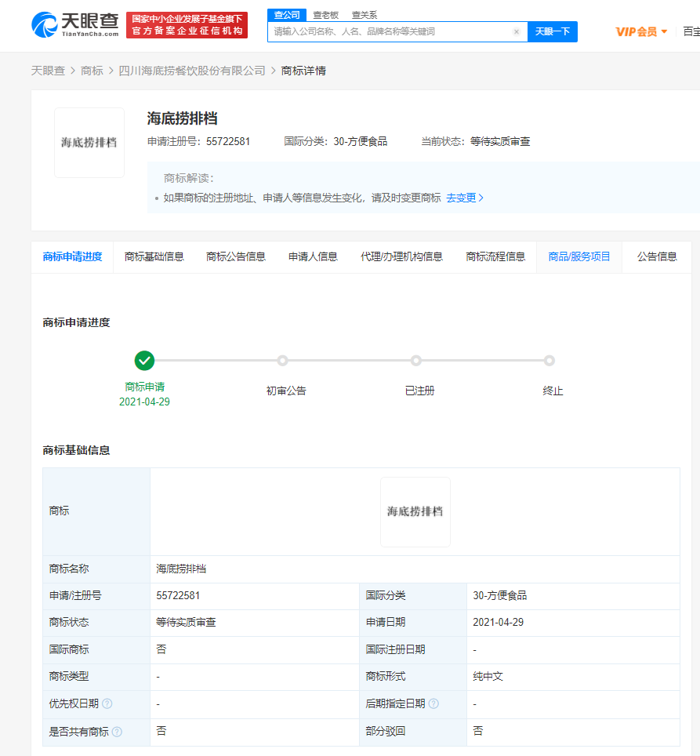
Task: Click table cell 2021-04-29 in 申请日期 row
Action: (498, 623)
